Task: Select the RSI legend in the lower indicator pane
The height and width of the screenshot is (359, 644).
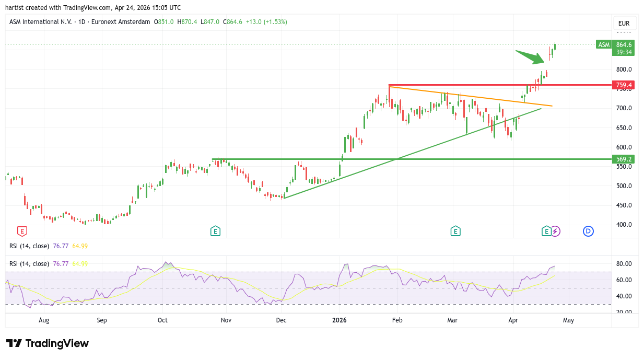Action: [x=29, y=264]
